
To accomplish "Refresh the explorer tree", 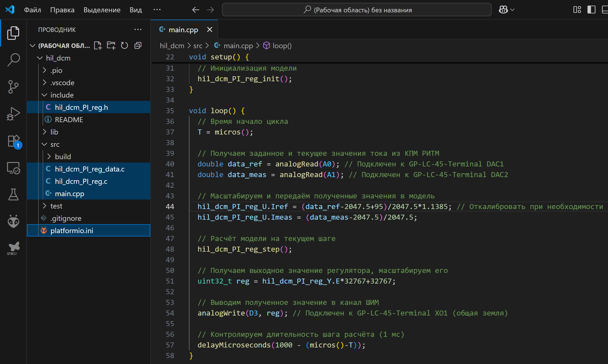I will pyautogui.click(x=124, y=45).
